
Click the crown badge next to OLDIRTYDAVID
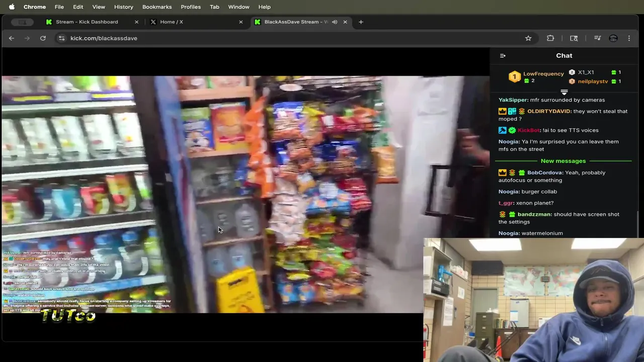502,111
